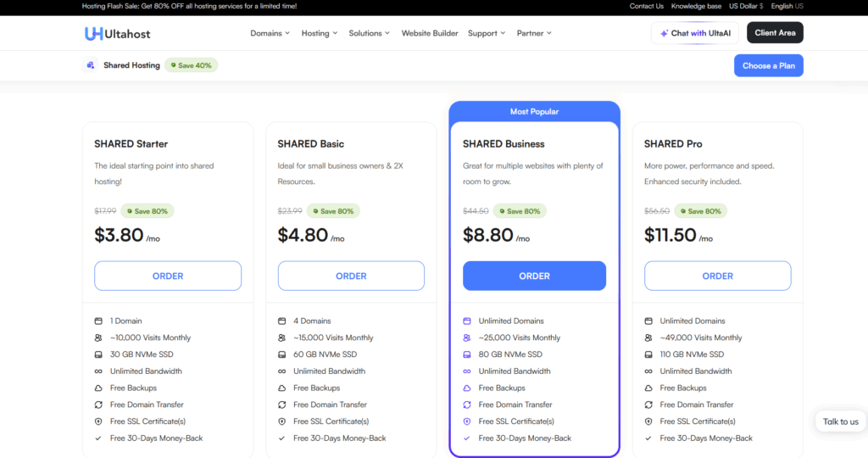868x458 pixels.
Task: Click visitors icon next to ~15,000 Visits Monthly
Action: click(x=281, y=338)
